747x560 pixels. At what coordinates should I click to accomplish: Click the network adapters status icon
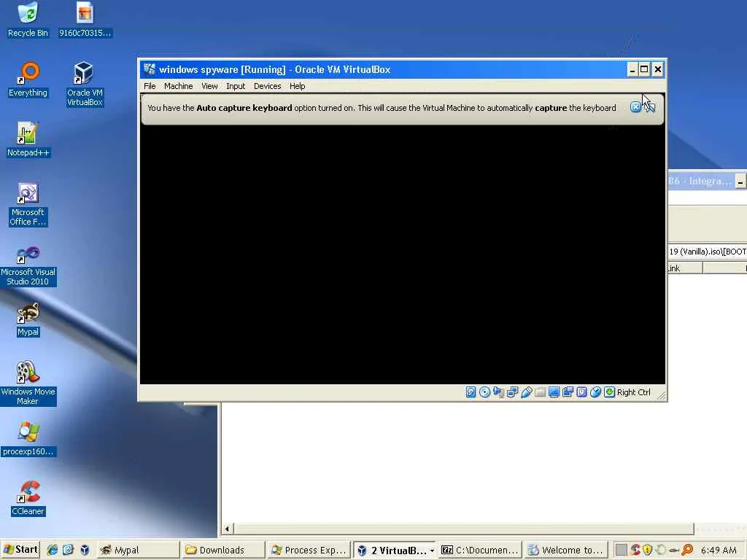(x=512, y=392)
